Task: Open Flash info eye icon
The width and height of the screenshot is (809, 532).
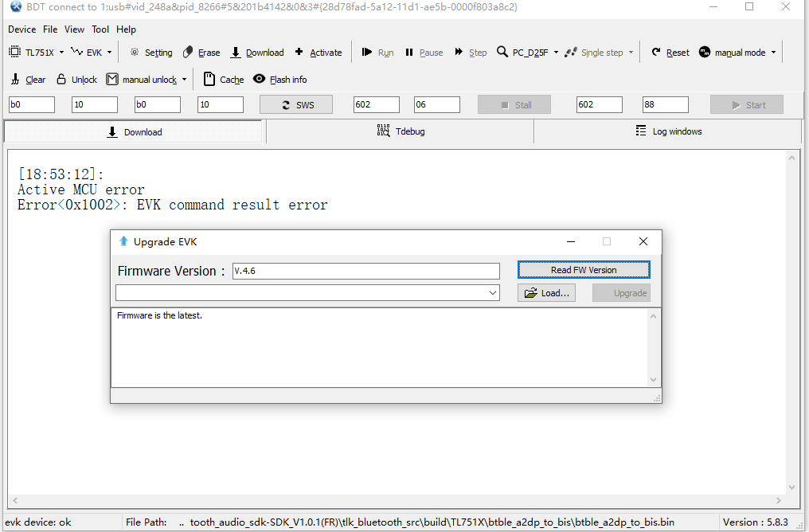Action: (259, 78)
